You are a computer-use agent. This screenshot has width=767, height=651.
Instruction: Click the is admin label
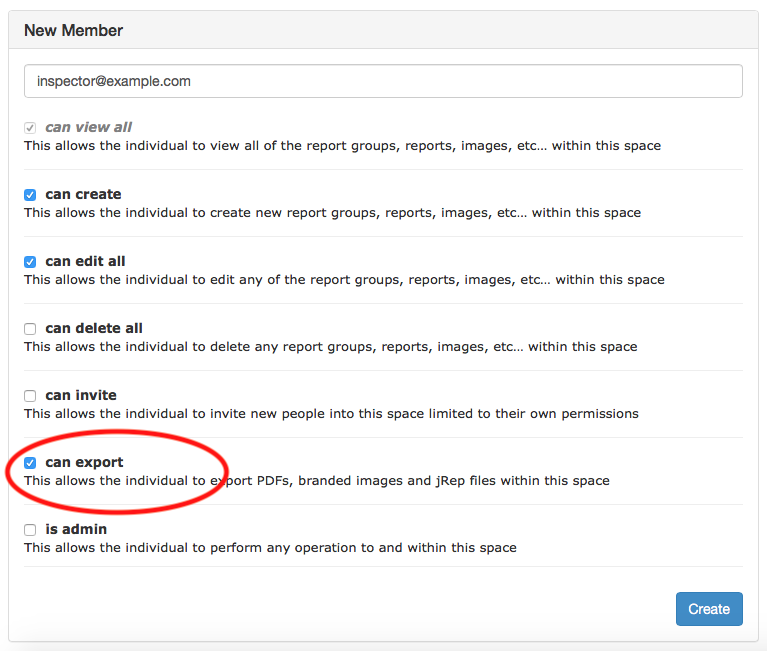pos(76,529)
